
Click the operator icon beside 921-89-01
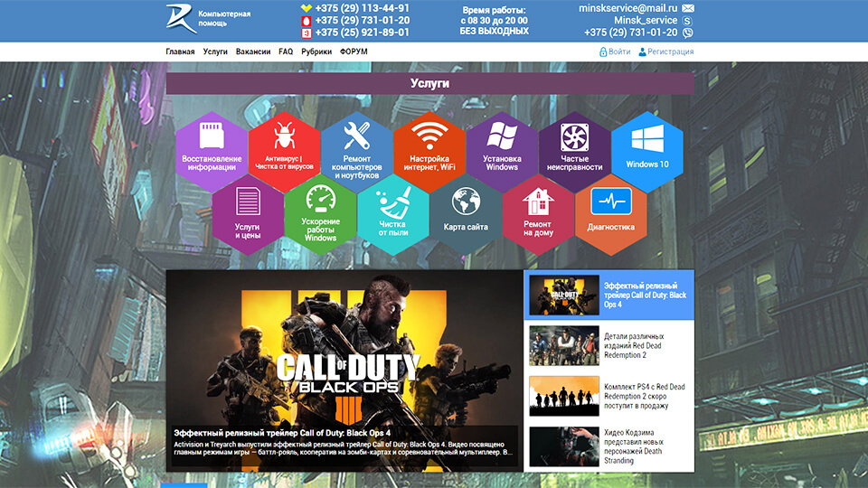307,33
